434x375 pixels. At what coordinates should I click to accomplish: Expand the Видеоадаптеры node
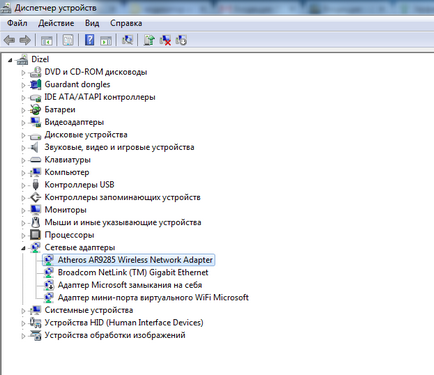(x=23, y=123)
